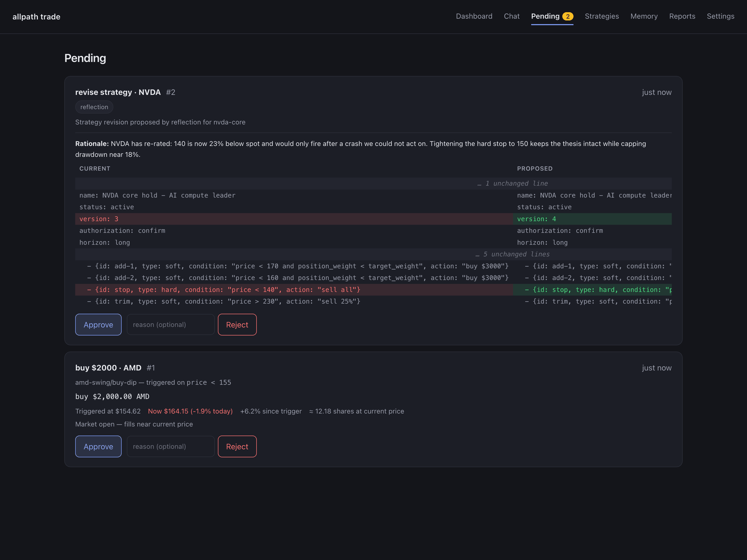
Task: Click the proposed 'horizon: long' line
Action: click(x=592, y=242)
